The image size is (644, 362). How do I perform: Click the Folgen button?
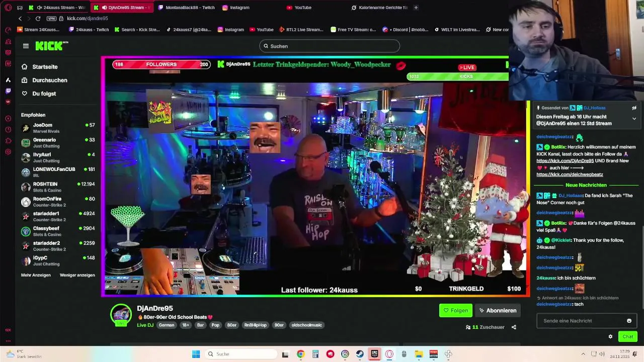pos(456,311)
